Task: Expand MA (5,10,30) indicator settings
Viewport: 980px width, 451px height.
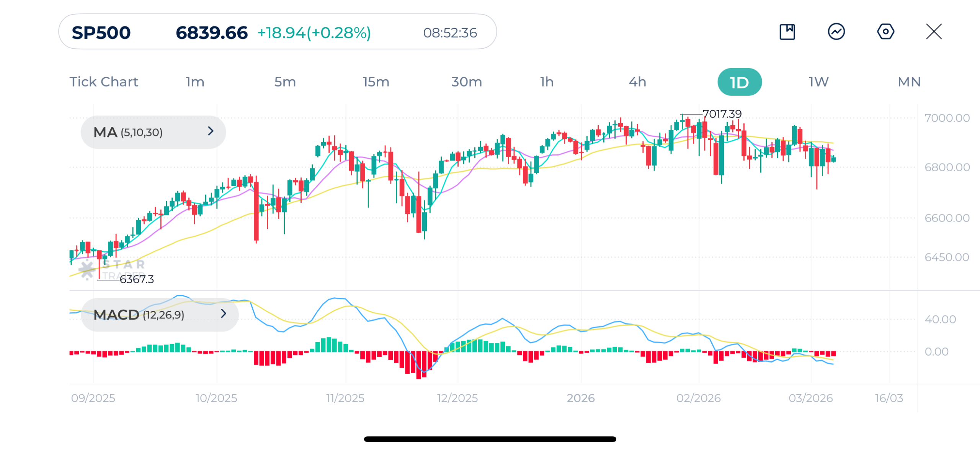Action: coord(211,132)
